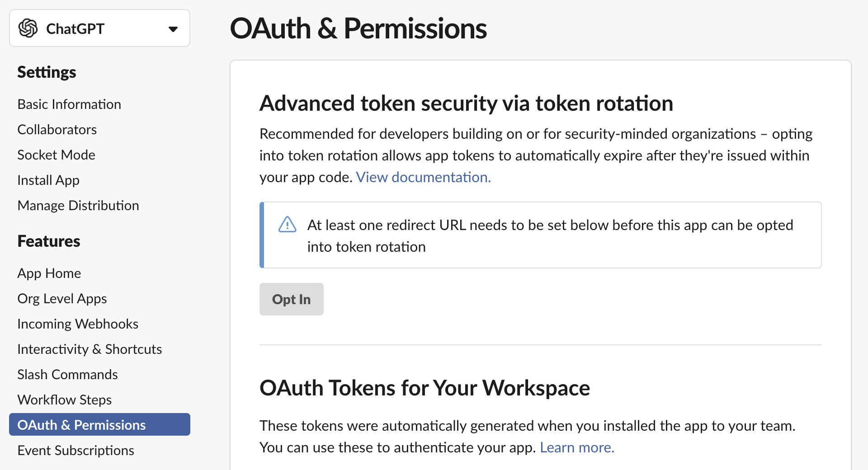This screenshot has height=470, width=868.
Task: Click the warning triangle icon in the alert
Action: 288,225
